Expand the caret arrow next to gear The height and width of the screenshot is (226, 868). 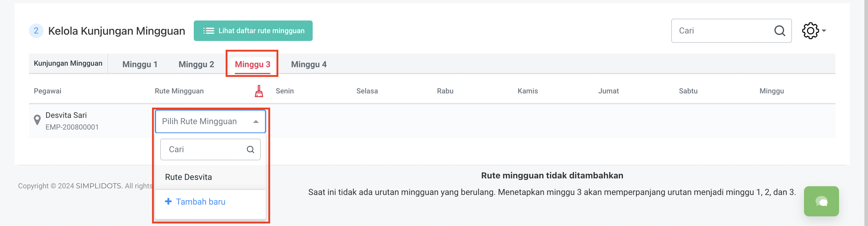pyautogui.click(x=824, y=31)
